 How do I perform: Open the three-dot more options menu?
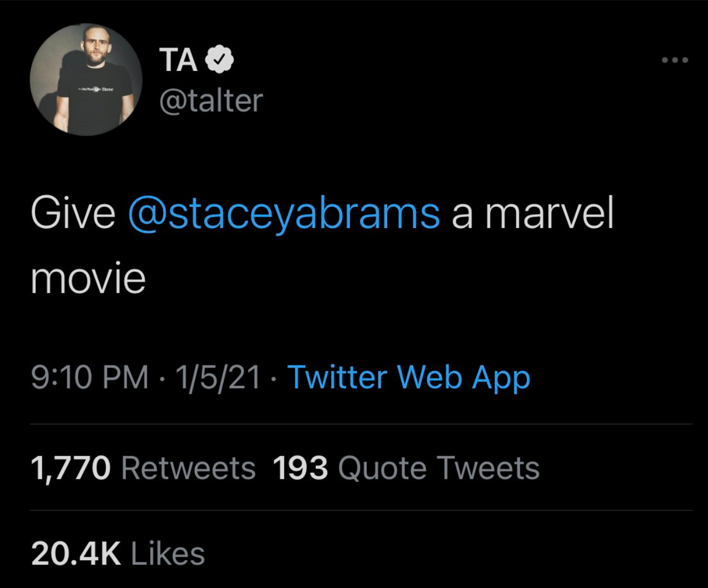675,60
